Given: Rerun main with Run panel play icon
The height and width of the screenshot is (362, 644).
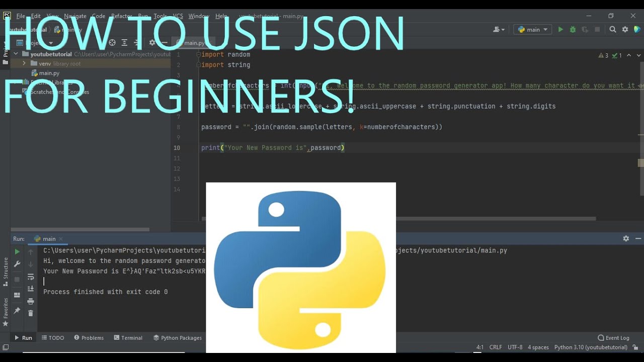Looking at the screenshot, I should tap(17, 252).
